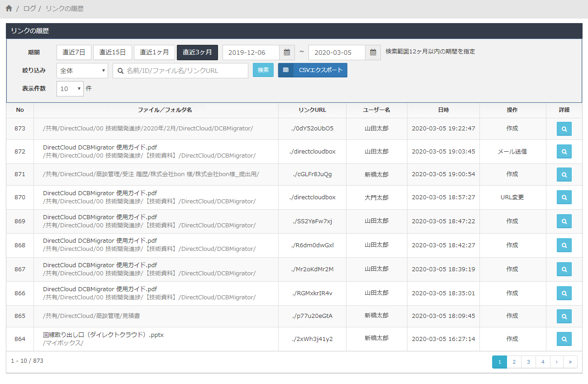The image size is (588, 384).
Task: Go to next page with › arrow
Action: pos(556,362)
